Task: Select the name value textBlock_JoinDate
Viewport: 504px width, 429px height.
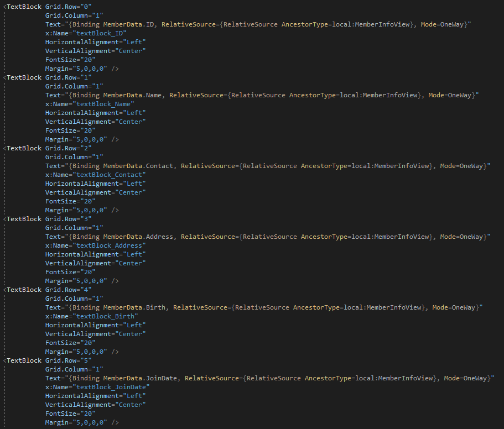Action: 111,387
